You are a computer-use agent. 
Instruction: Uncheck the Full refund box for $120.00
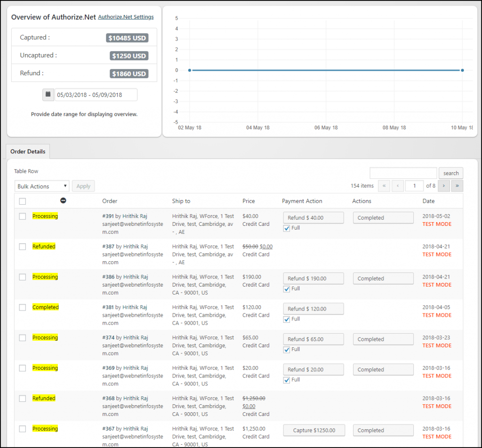pos(287,320)
